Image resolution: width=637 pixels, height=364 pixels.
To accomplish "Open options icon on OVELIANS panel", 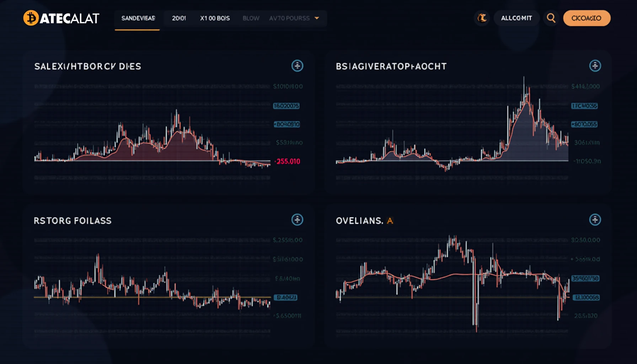I will pyautogui.click(x=595, y=220).
